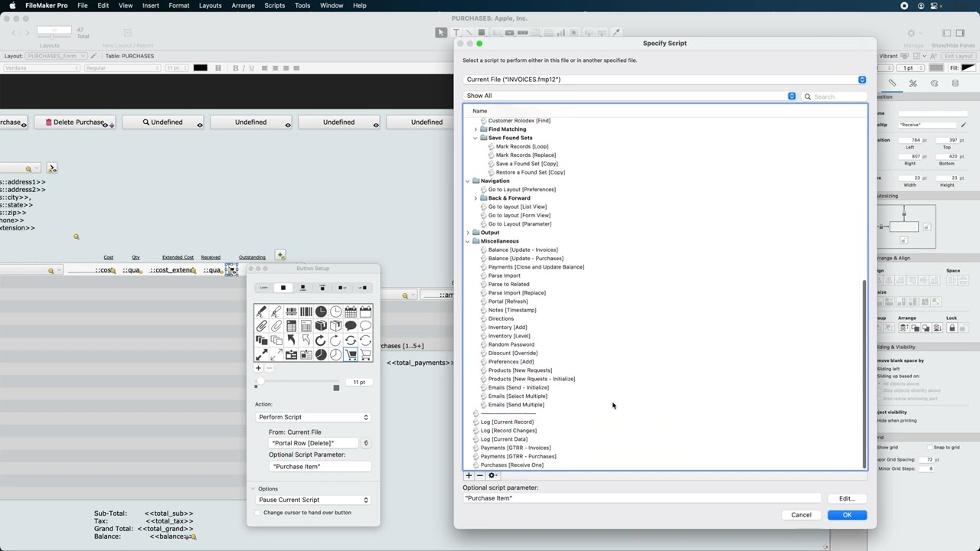Open the gear menu below script list
This screenshot has width=980, height=551.
point(492,475)
